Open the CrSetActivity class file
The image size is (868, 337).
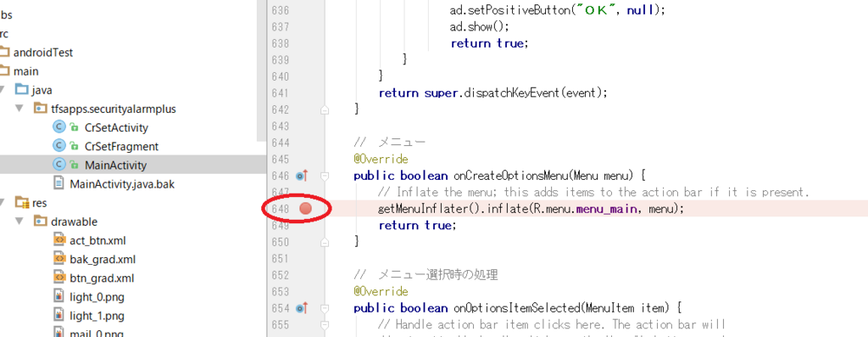click(116, 127)
